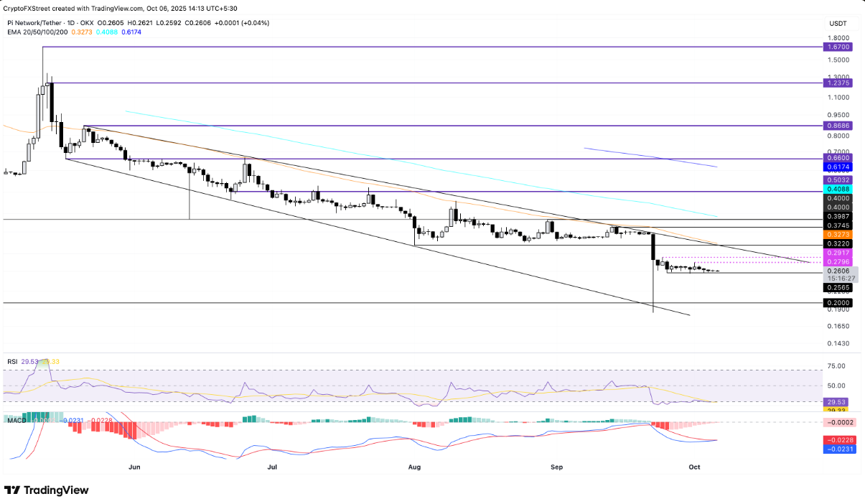Click the 1.2375 purple resistance tag
This screenshot has width=865, height=504.
coord(838,83)
